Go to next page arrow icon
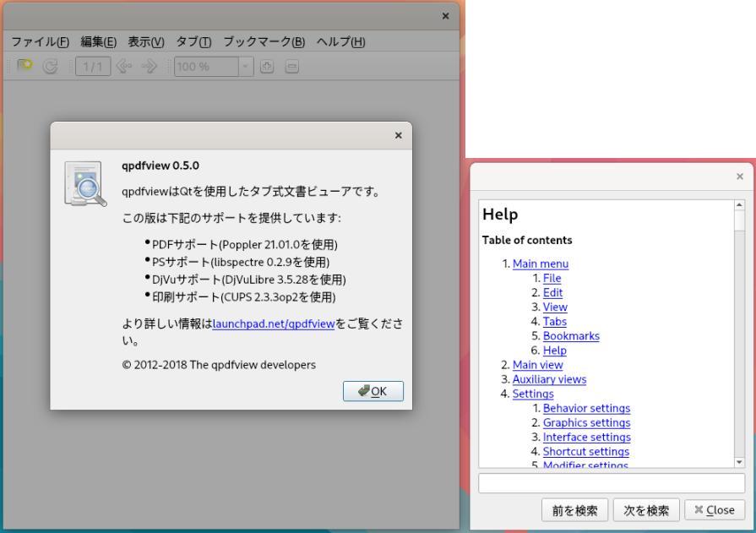 (x=150, y=66)
